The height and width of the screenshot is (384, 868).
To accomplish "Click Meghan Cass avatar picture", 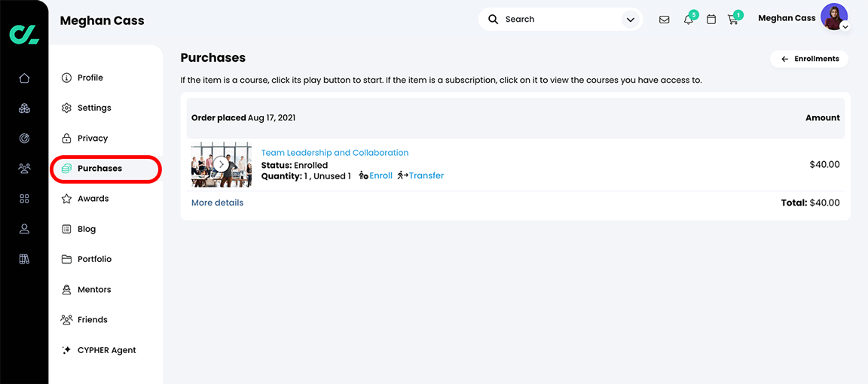I will tap(833, 17).
